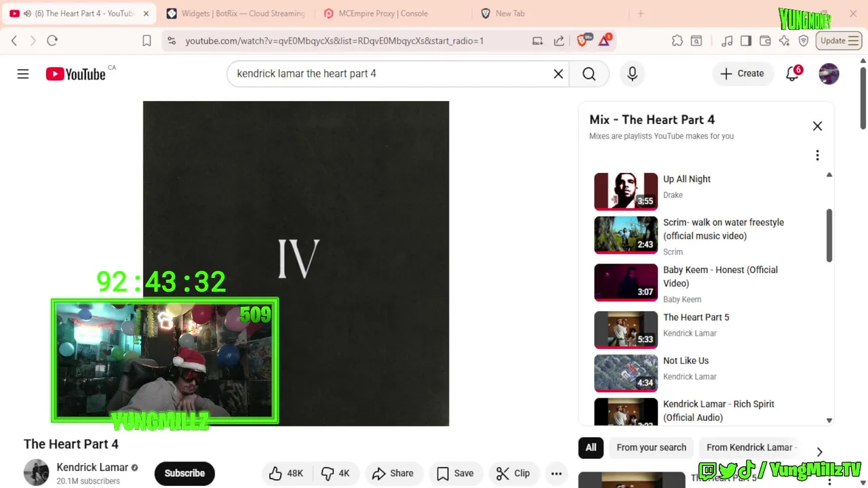The image size is (868, 488).
Task: Toggle the browser sidebar panel icon
Action: tap(746, 41)
